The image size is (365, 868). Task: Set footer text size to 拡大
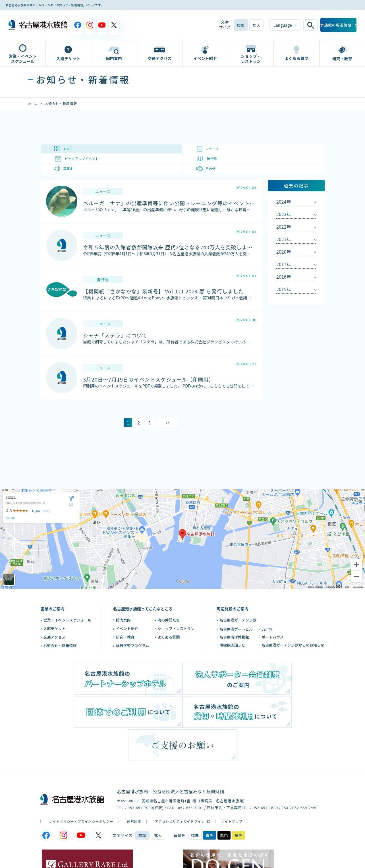click(158, 835)
